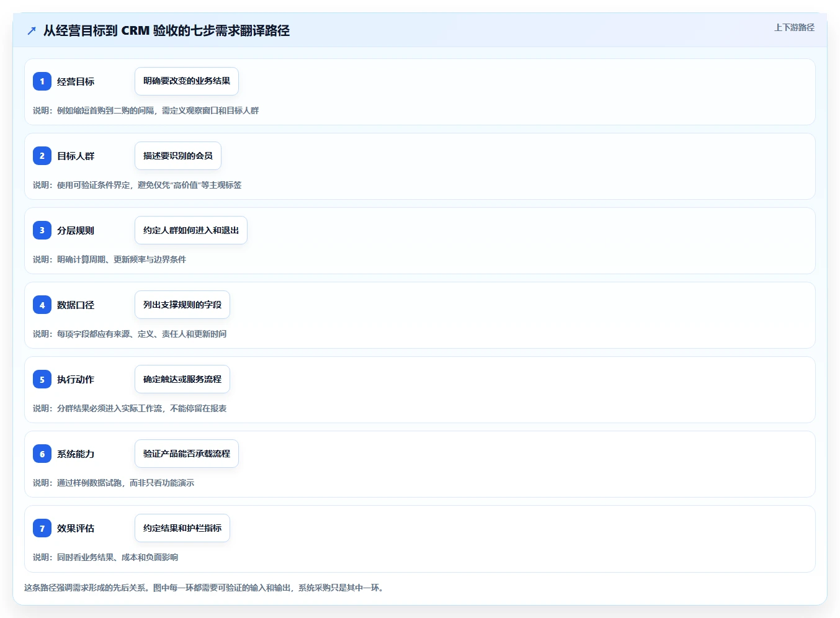The height and width of the screenshot is (618, 840).
Task: Click the footer sentence about 系统采购
Action: tap(204, 588)
